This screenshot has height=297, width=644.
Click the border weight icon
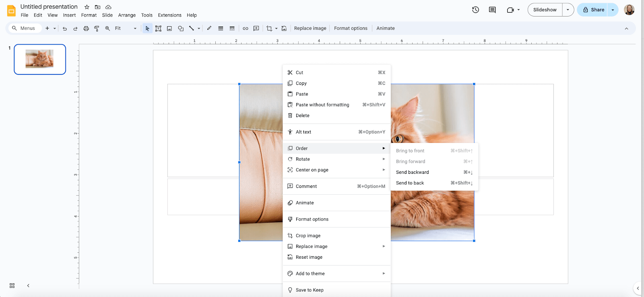(221, 29)
